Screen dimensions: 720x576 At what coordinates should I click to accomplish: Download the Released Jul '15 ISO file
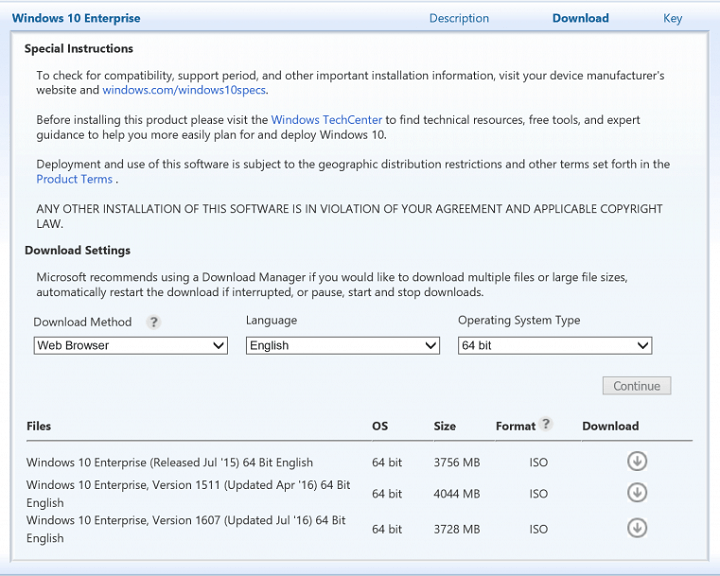637,461
